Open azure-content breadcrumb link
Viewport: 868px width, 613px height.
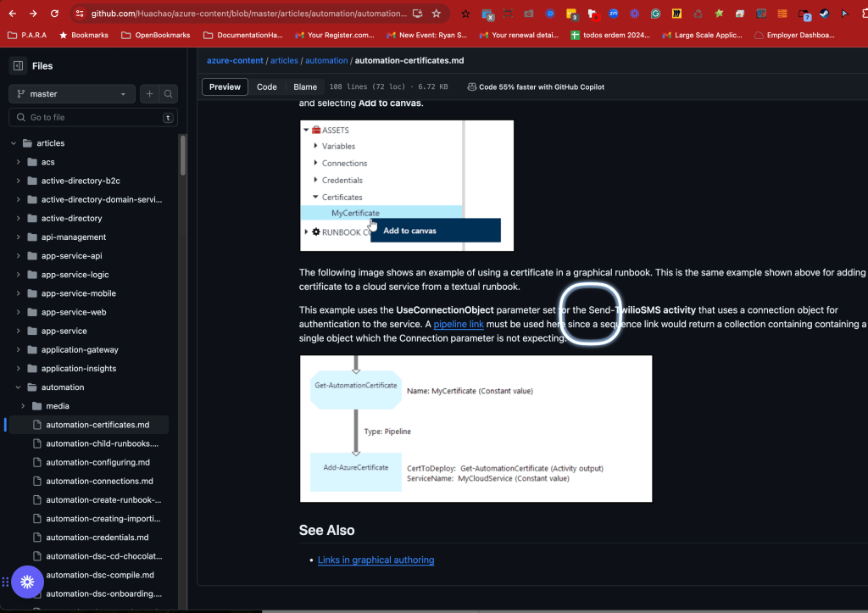pos(235,60)
